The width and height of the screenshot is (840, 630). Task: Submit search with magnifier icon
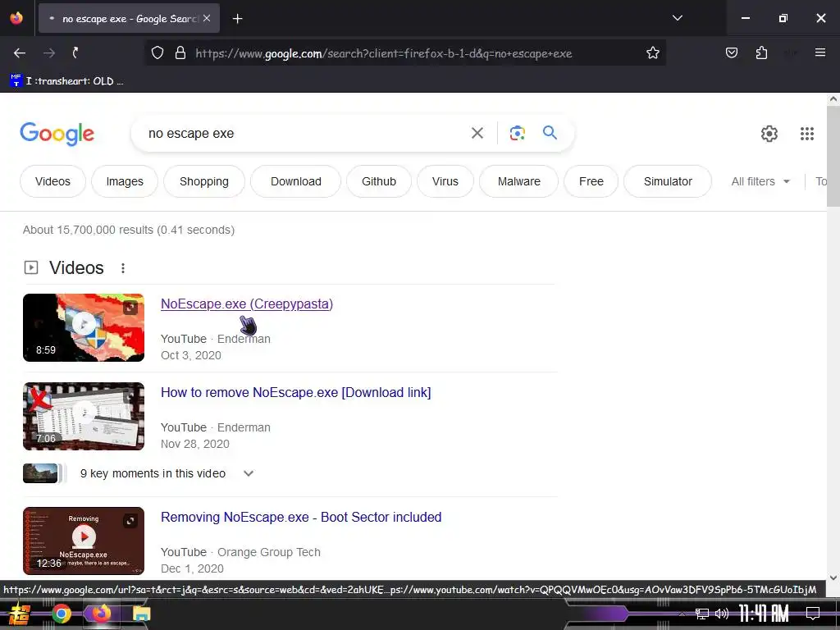click(x=550, y=132)
